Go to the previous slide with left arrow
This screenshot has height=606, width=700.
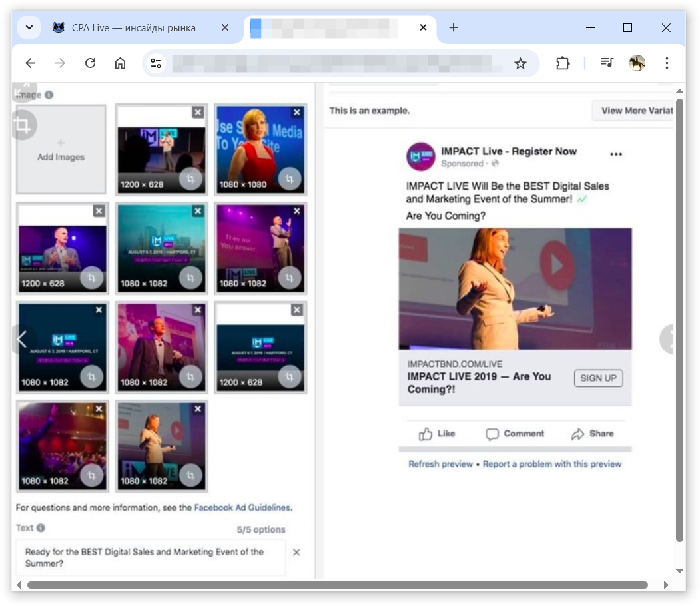[x=21, y=340]
